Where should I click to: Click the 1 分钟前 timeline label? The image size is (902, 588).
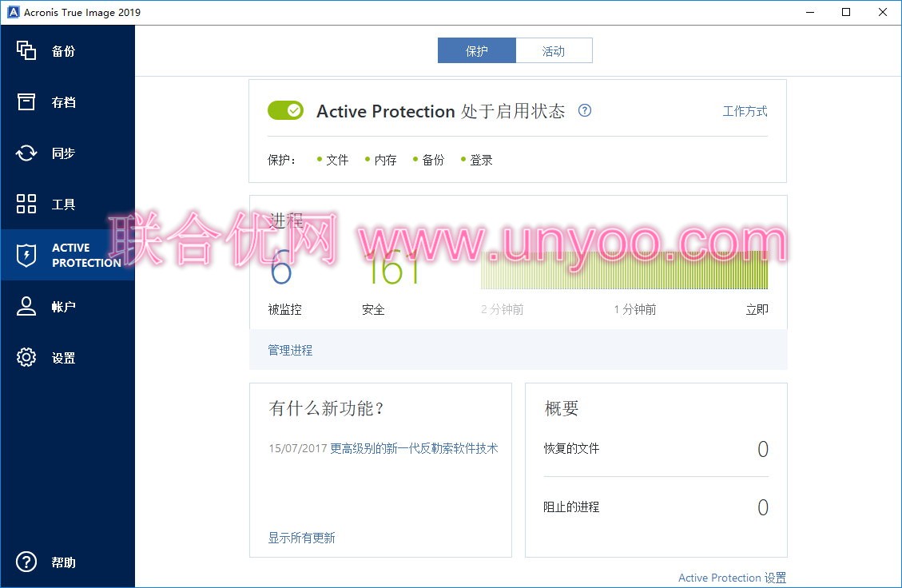(635, 309)
